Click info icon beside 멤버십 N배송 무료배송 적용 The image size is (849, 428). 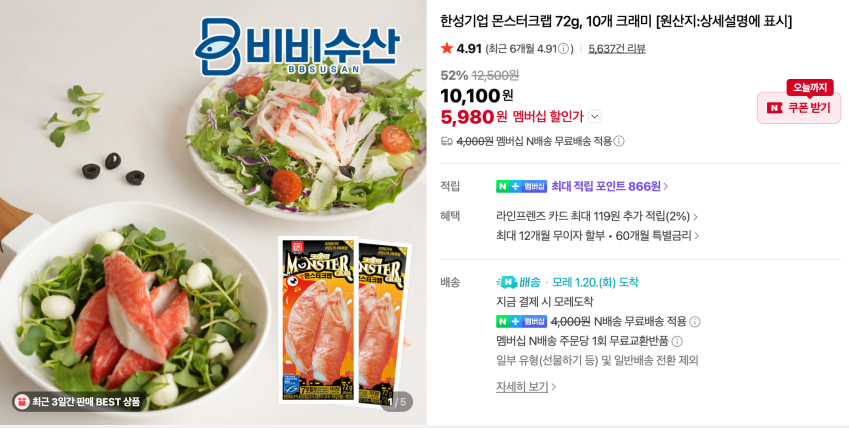coord(619,141)
